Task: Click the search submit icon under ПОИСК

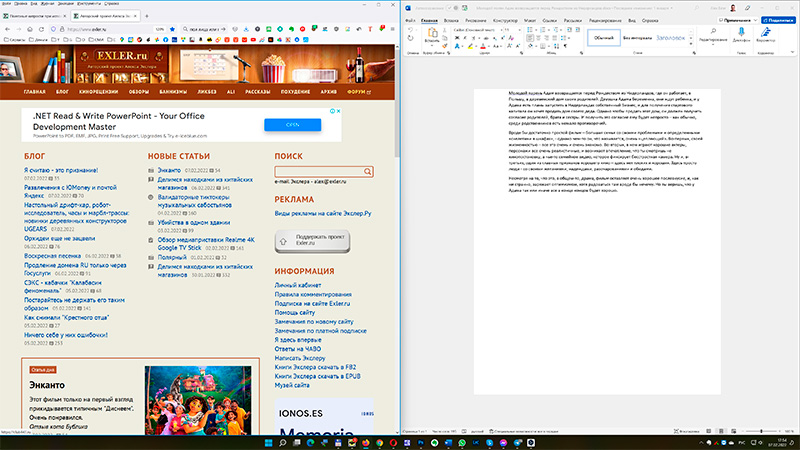Action: (x=368, y=172)
